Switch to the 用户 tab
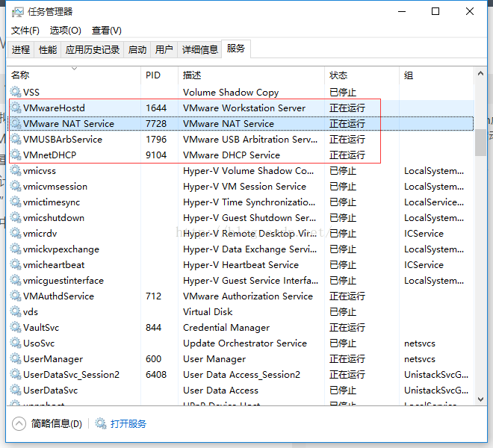The width and height of the screenshot is (493, 448). tap(164, 50)
